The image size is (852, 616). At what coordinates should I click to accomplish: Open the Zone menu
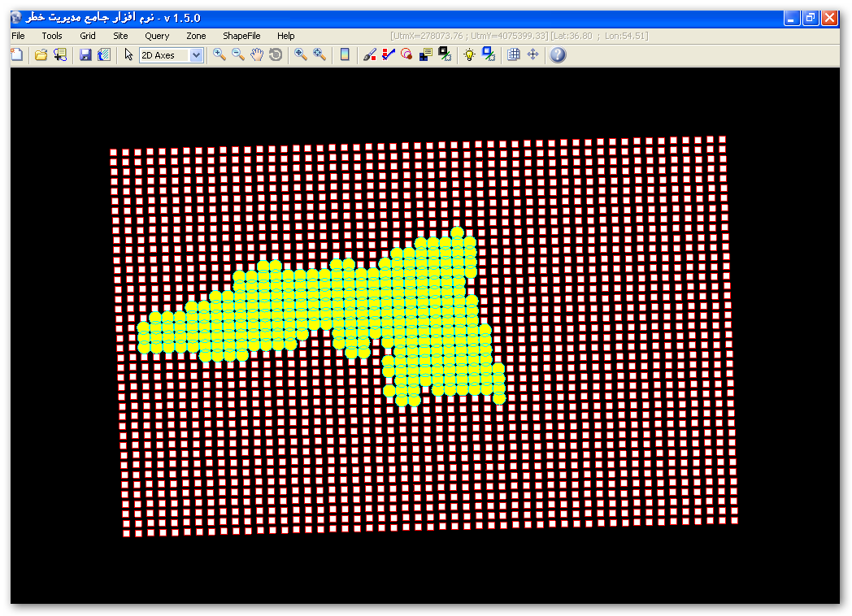(x=196, y=36)
